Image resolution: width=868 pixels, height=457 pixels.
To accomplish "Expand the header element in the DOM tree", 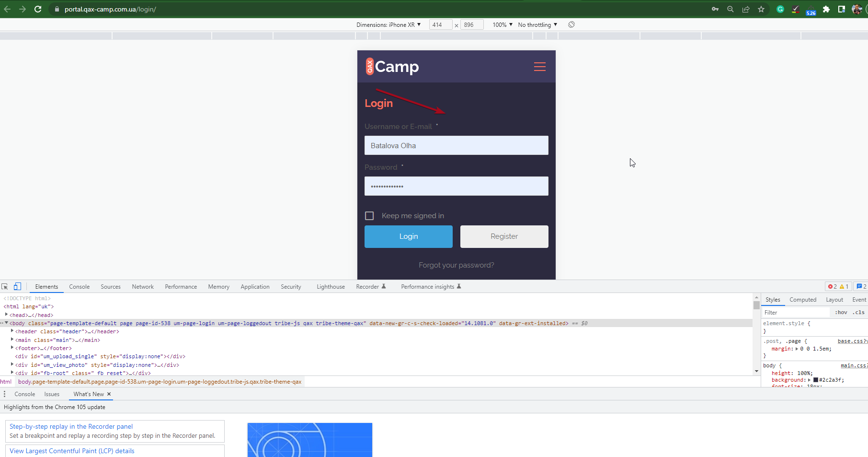I will [11, 331].
